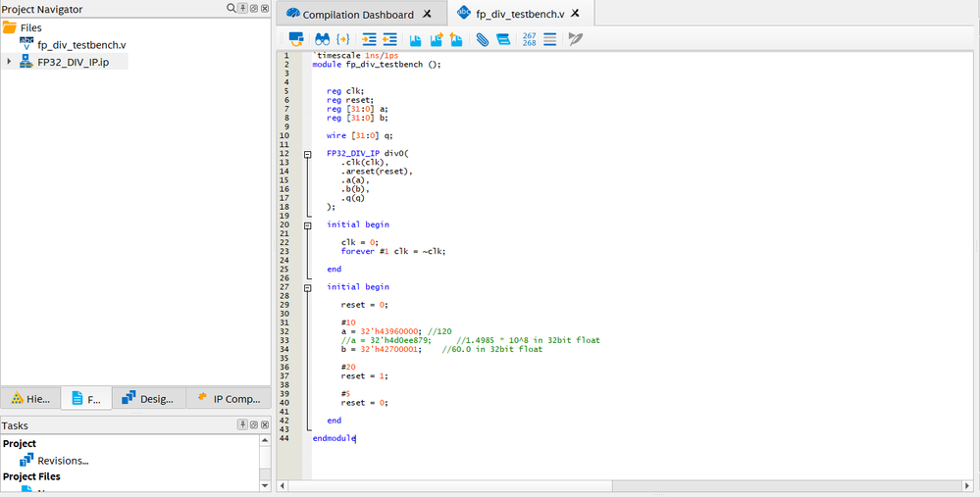Expand the FP32_DIV_IP.ip tree node
This screenshot has width=980, height=497.
click(9, 61)
